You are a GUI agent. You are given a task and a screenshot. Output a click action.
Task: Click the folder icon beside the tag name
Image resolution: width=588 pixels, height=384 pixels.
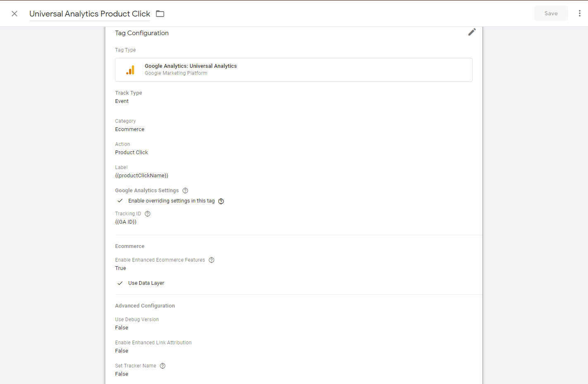(x=160, y=14)
